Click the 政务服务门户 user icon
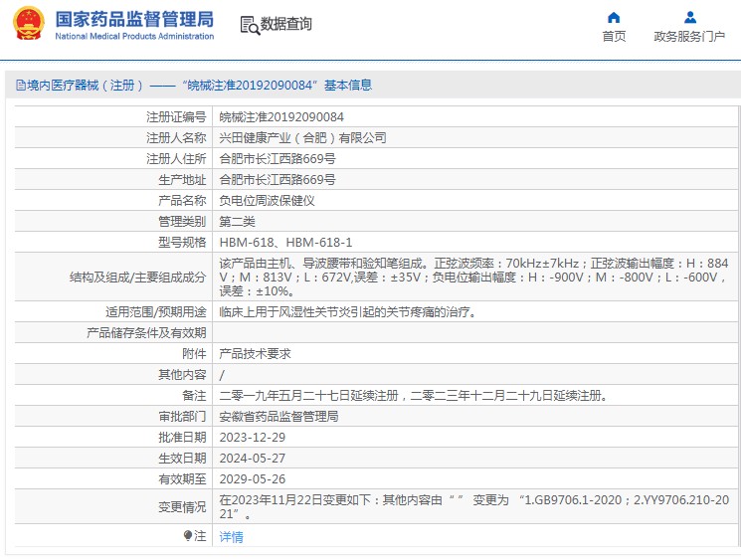741x560 pixels. 690,18
